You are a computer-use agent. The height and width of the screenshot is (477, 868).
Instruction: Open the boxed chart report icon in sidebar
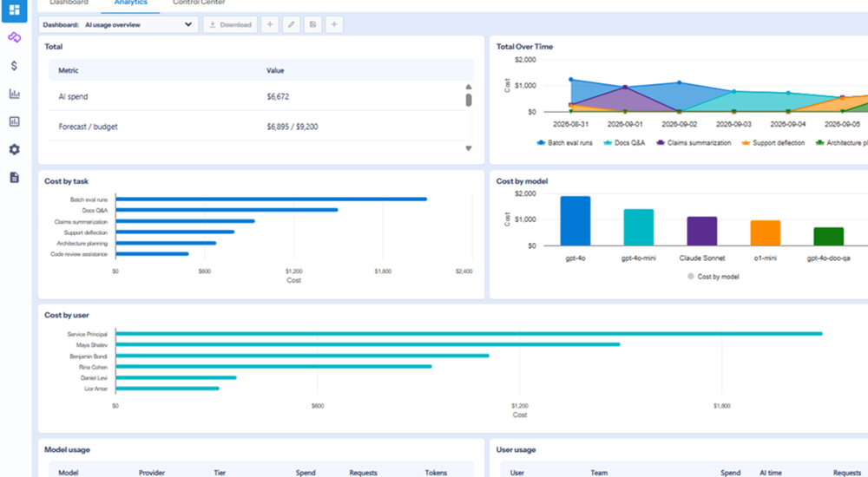pos(15,121)
